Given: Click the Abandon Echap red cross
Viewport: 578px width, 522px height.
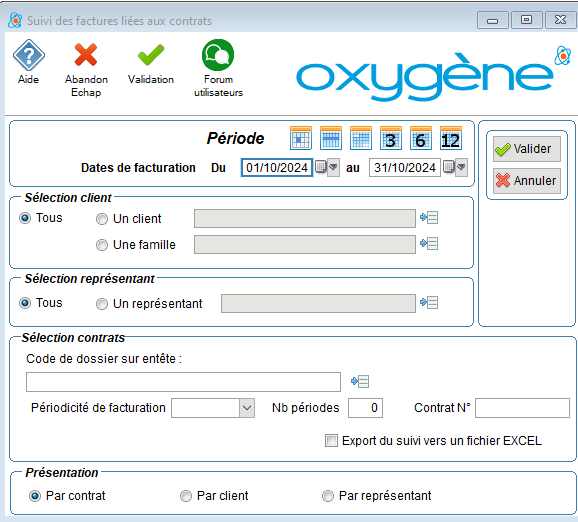Looking at the screenshot, I should (x=86, y=55).
